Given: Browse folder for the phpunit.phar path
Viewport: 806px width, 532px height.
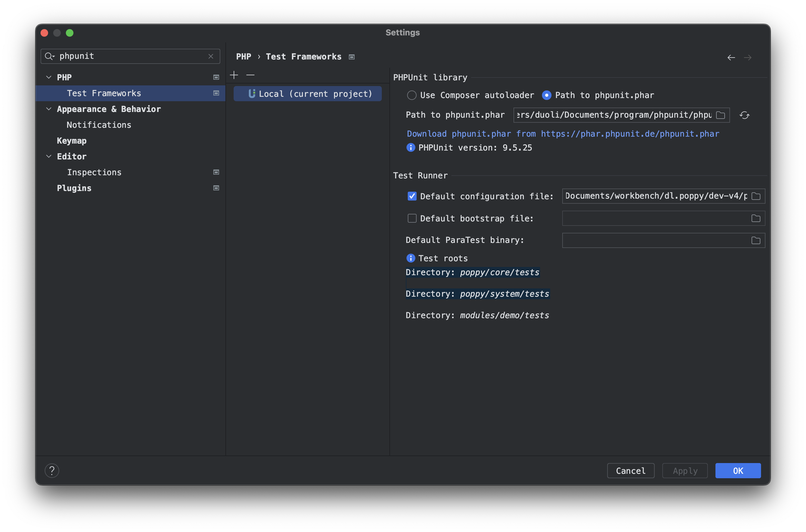Looking at the screenshot, I should click(721, 115).
